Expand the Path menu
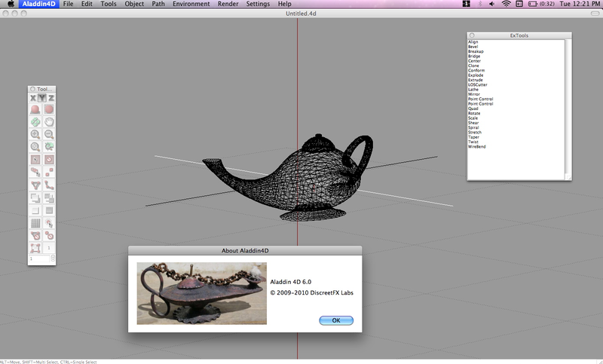The height and width of the screenshot is (364, 603). pyautogui.click(x=158, y=5)
